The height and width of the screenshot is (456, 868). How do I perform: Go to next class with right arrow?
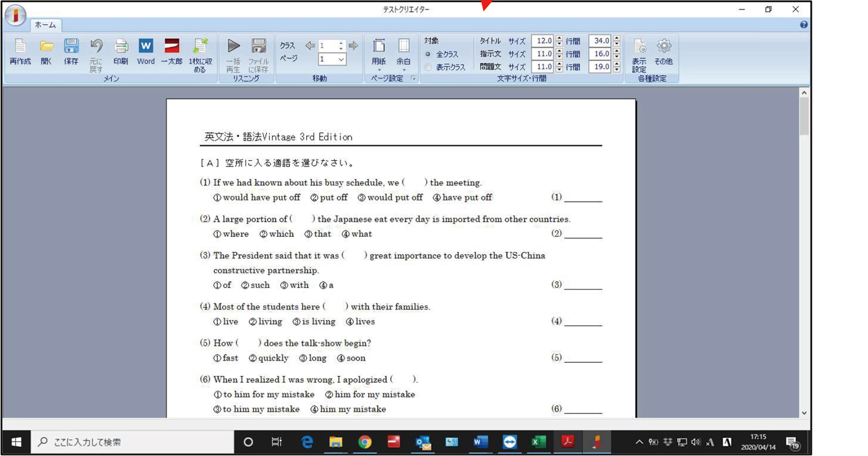[353, 45]
